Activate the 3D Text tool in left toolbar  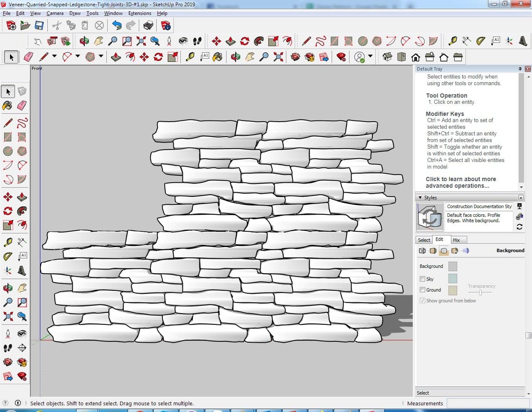click(x=22, y=271)
